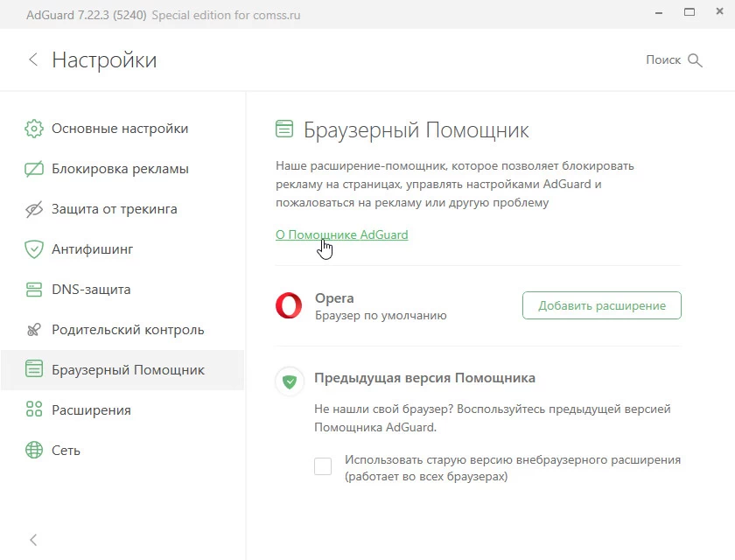Click the Родительский контроль icon
The image size is (735, 560).
point(34,330)
